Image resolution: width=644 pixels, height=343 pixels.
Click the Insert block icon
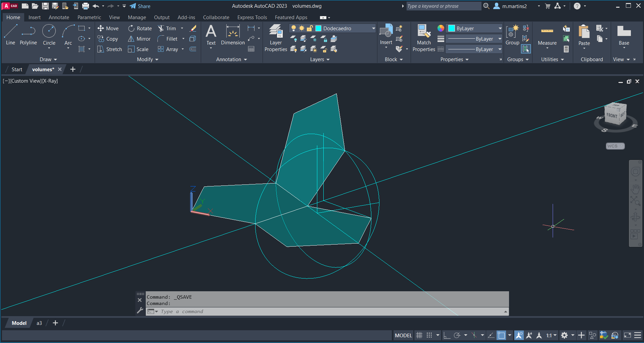[386, 34]
